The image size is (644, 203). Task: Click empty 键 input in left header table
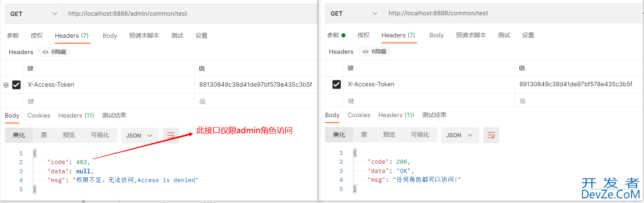coord(109,101)
